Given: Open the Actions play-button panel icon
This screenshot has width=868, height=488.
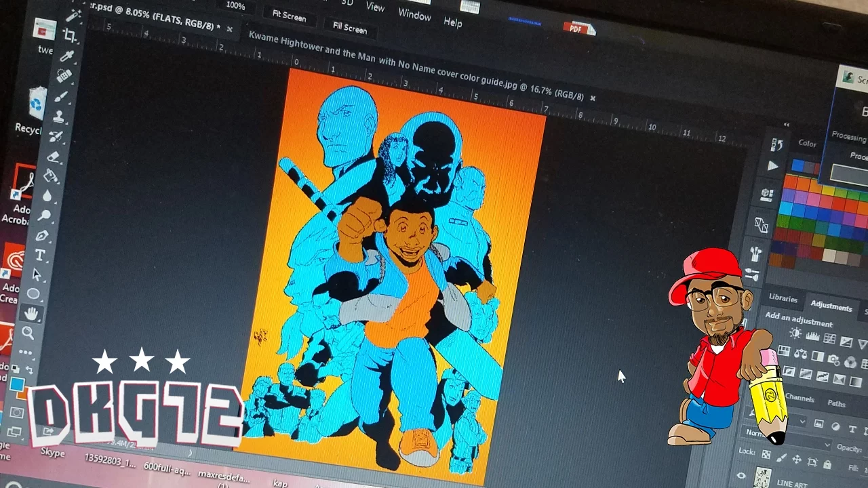Looking at the screenshot, I should tap(772, 165).
